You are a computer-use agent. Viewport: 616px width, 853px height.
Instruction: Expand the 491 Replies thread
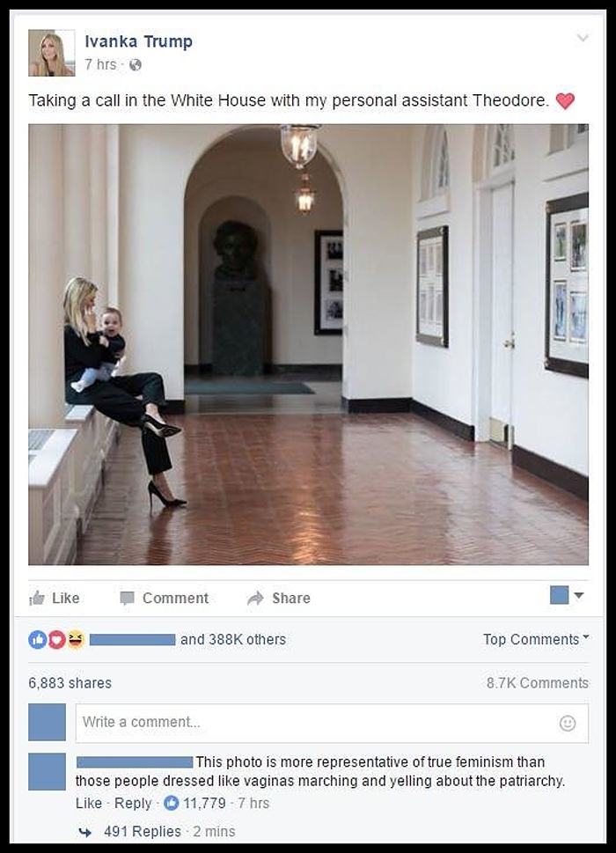click(143, 831)
